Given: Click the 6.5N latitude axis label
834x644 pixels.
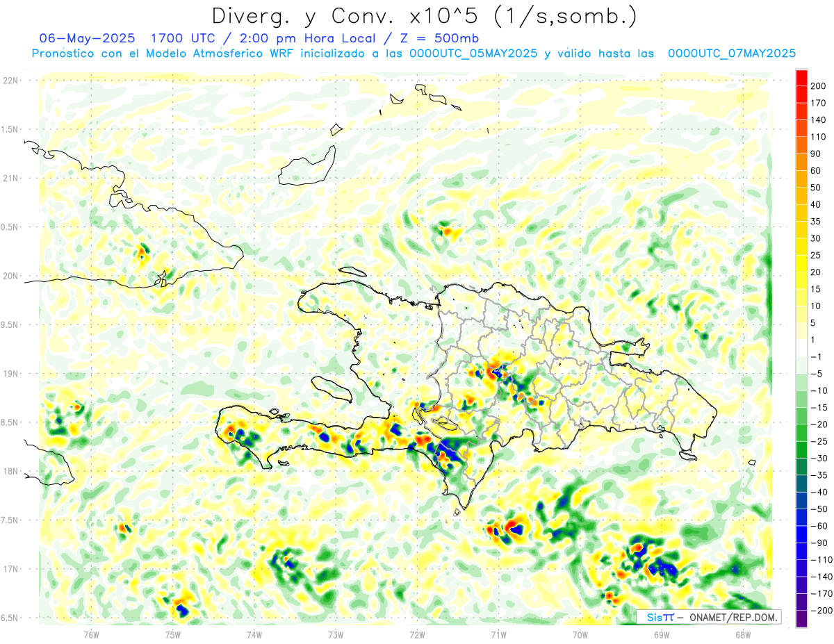Looking at the screenshot, I should tap(10, 618).
